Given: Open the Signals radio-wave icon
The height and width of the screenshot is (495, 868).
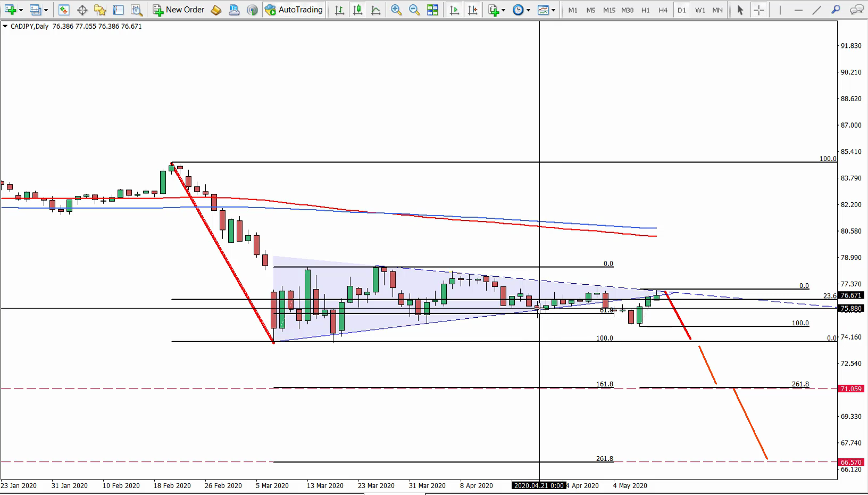Looking at the screenshot, I should (252, 10).
